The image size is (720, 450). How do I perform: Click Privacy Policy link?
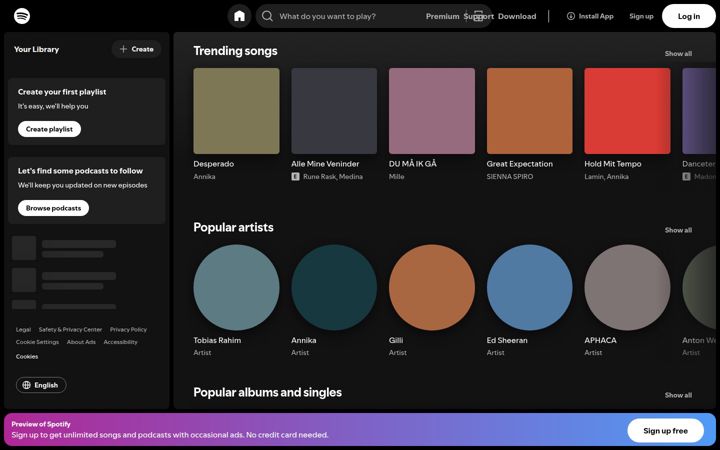128,329
